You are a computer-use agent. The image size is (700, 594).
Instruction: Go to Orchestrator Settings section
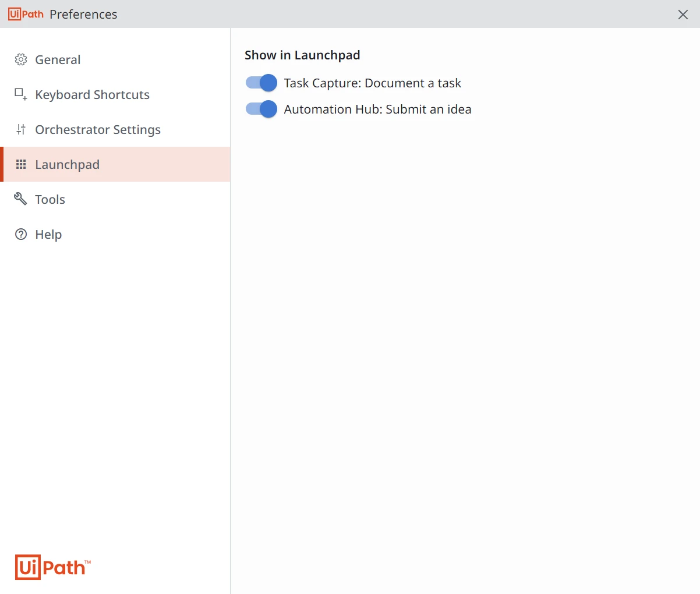click(x=115, y=129)
